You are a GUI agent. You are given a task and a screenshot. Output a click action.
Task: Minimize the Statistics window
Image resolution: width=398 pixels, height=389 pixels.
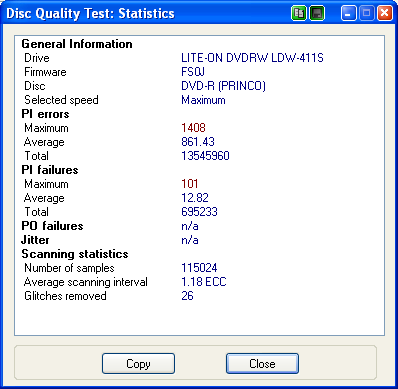pyautogui.click(x=348, y=14)
